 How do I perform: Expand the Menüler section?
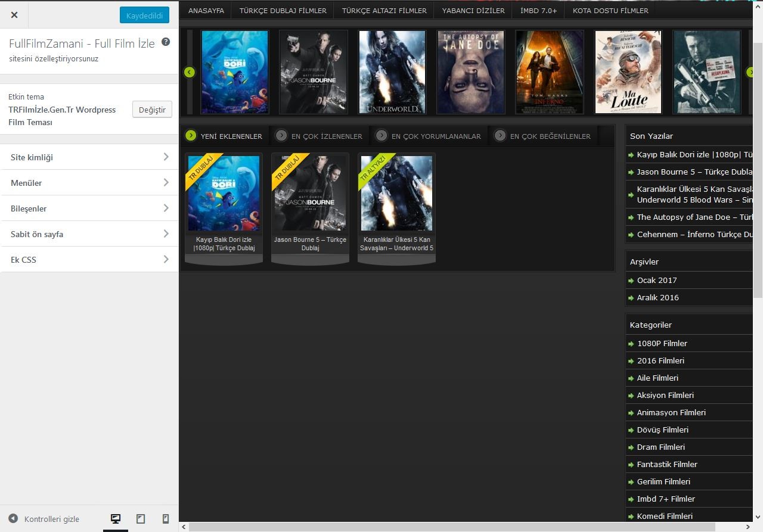89,183
